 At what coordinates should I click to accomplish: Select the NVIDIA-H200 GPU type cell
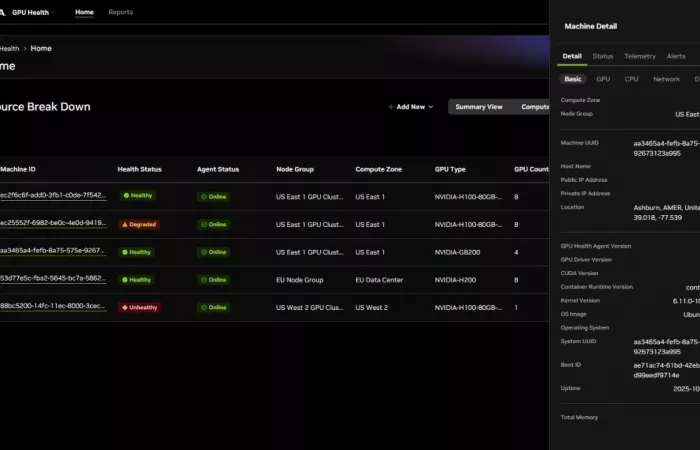point(455,280)
